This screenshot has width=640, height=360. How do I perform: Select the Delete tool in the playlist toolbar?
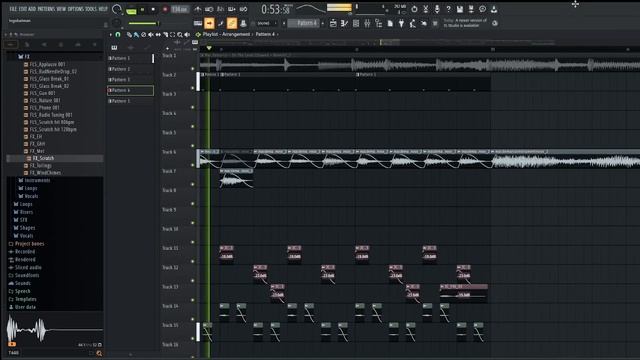[x=143, y=35]
